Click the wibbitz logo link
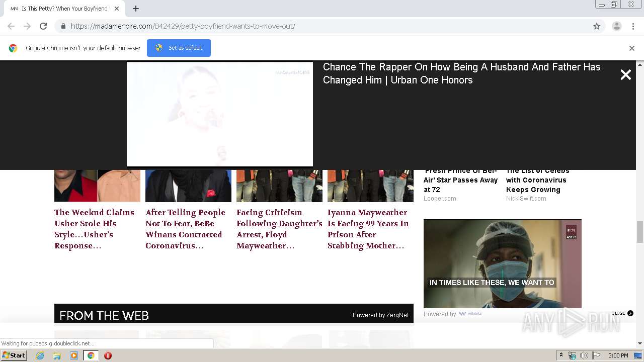644x362 pixels. 470,314
